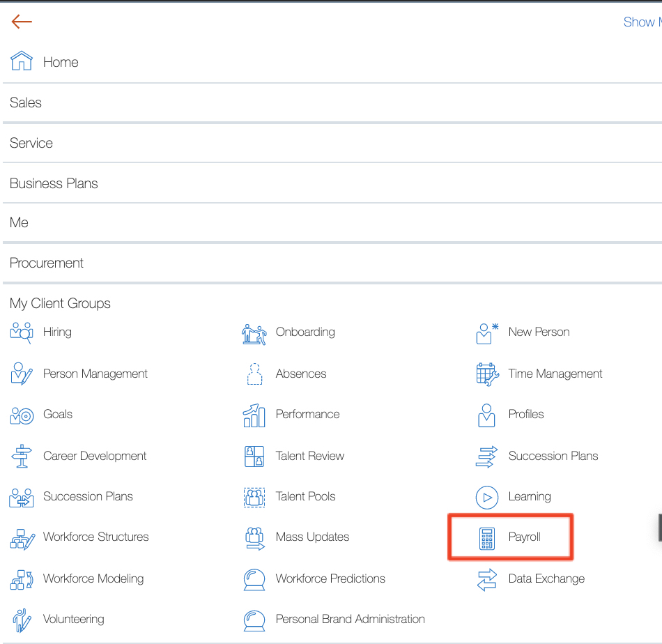Click the orange back arrow
The height and width of the screenshot is (644, 662).
22,22
